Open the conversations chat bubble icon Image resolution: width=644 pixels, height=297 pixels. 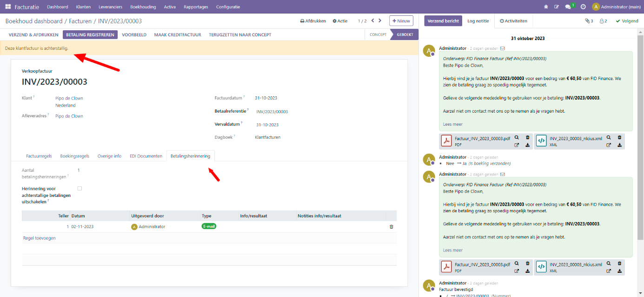point(568,7)
